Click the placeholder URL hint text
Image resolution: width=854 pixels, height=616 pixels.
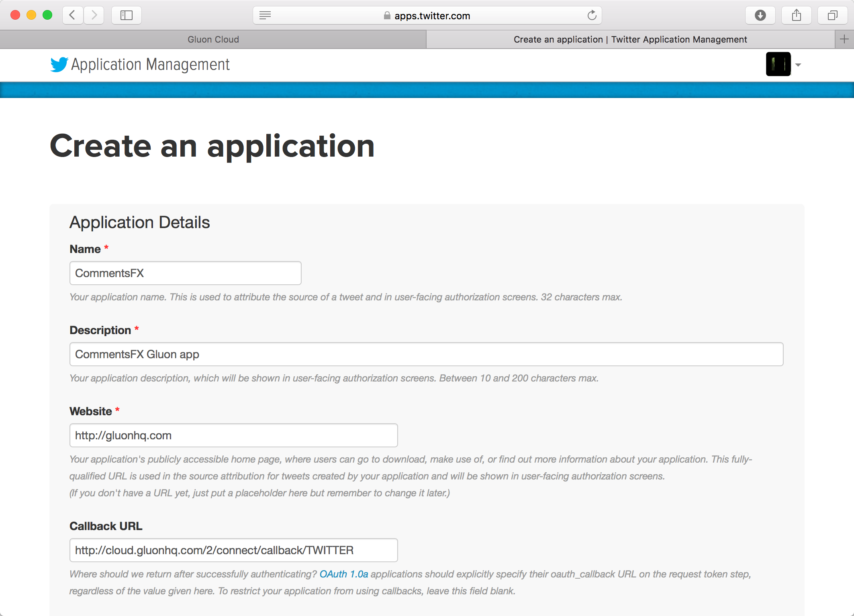point(259,493)
